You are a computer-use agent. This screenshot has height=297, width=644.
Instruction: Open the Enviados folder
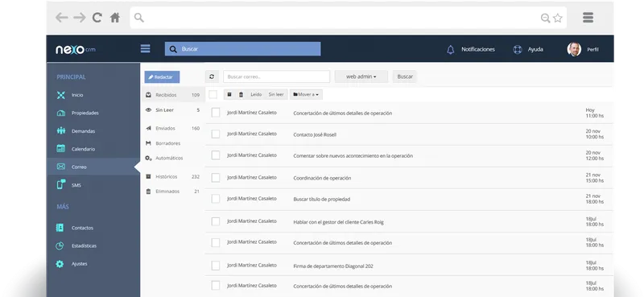(173, 128)
